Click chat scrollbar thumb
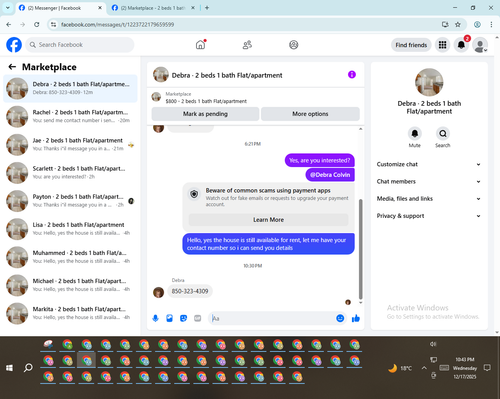Screen dimensions: 500x399 (x=360, y=249)
